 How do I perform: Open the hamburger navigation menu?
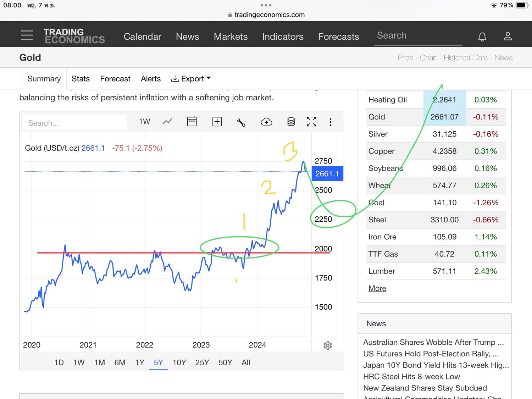(27, 35)
